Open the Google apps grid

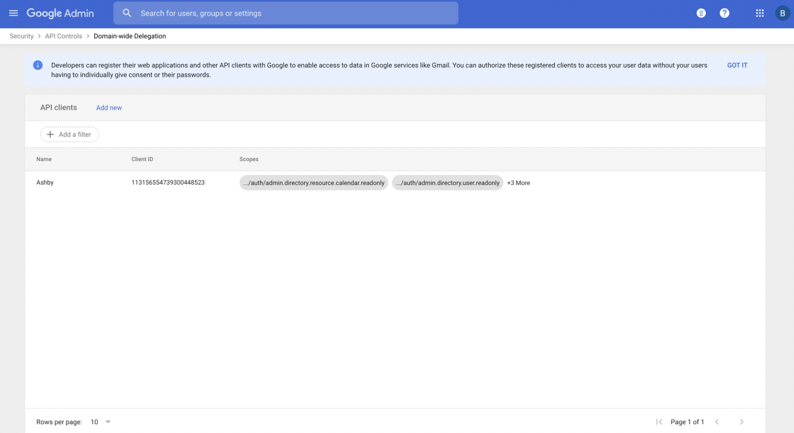coord(760,13)
